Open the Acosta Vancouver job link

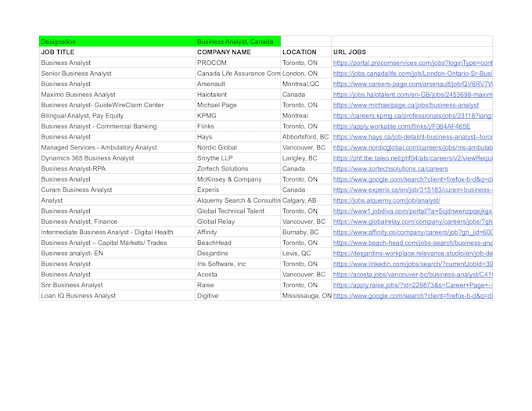tap(412, 275)
